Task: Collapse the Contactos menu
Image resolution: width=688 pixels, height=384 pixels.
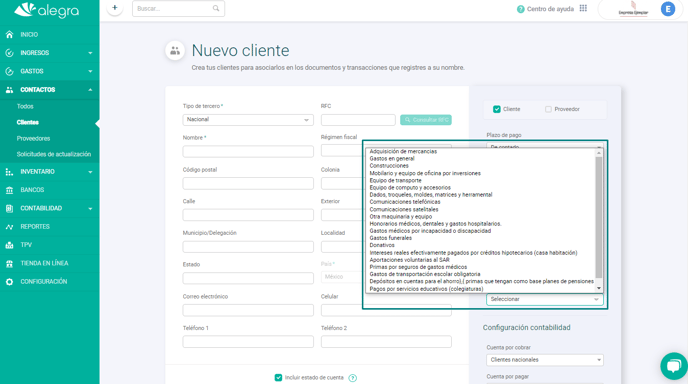Action: [x=50, y=90]
